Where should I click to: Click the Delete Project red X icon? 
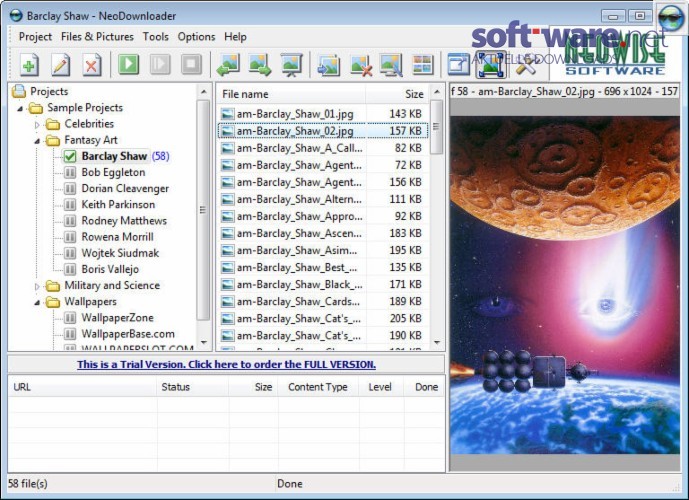pyautogui.click(x=91, y=65)
